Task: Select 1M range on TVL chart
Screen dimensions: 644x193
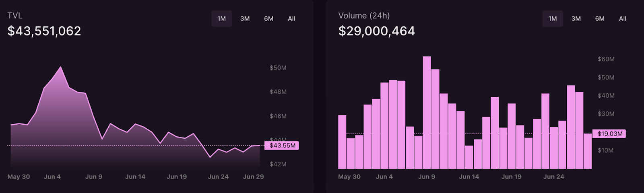Action: (221, 18)
